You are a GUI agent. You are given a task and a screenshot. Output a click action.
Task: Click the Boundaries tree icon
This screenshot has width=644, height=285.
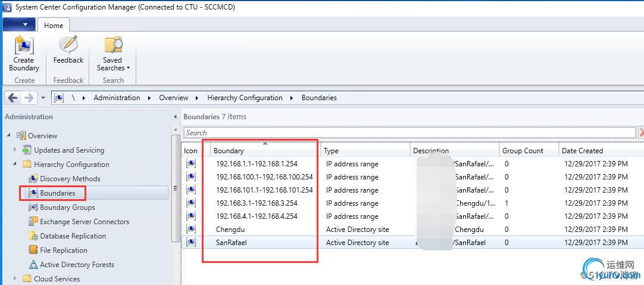(33, 193)
